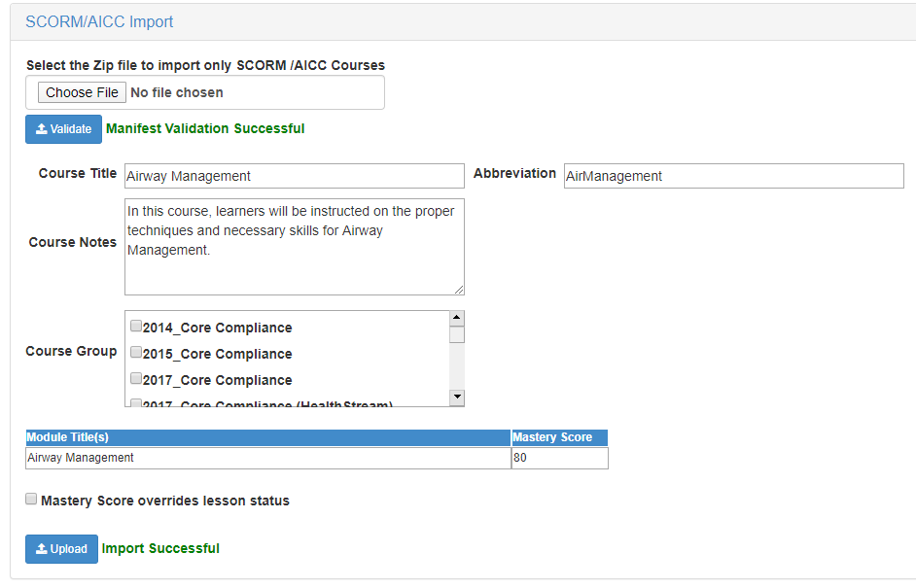Image resolution: width=916 pixels, height=588 pixels.
Task: Click into the Abbreviation text field
Action: (x=733, y=176)
